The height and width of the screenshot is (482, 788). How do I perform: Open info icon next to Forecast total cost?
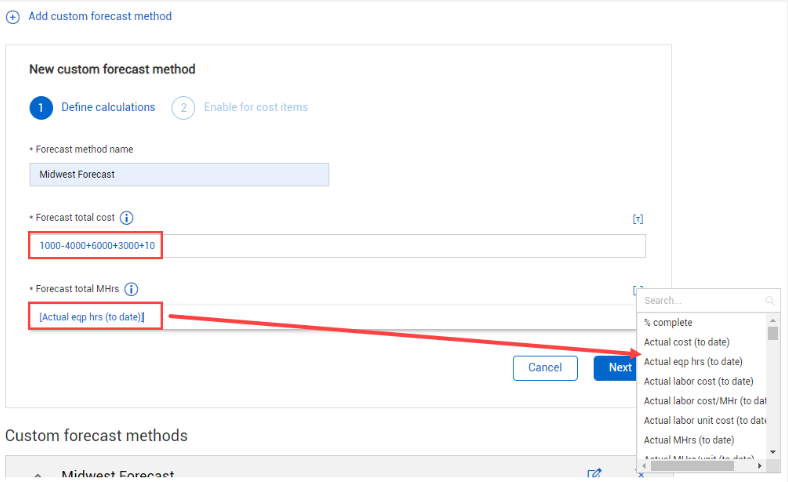pos(127,218)
